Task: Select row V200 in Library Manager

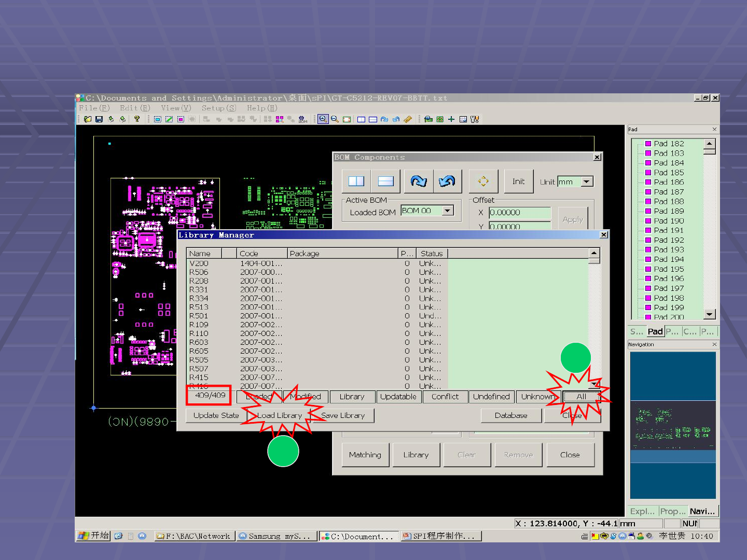Action: 317,263
